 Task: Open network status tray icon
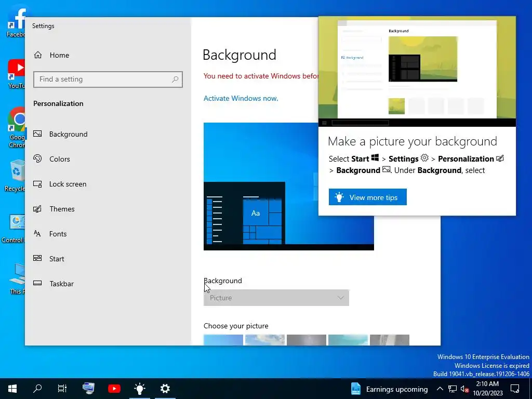coord(453,389)
